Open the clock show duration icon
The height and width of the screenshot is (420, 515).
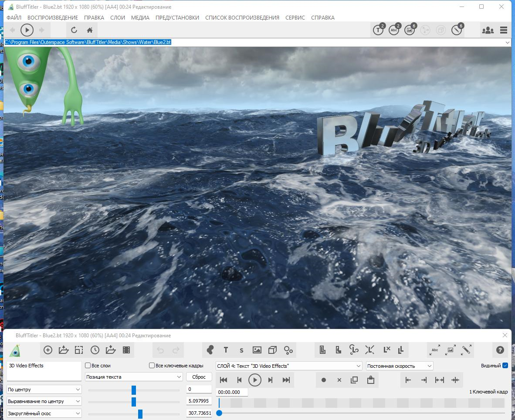tap(95, 350)
